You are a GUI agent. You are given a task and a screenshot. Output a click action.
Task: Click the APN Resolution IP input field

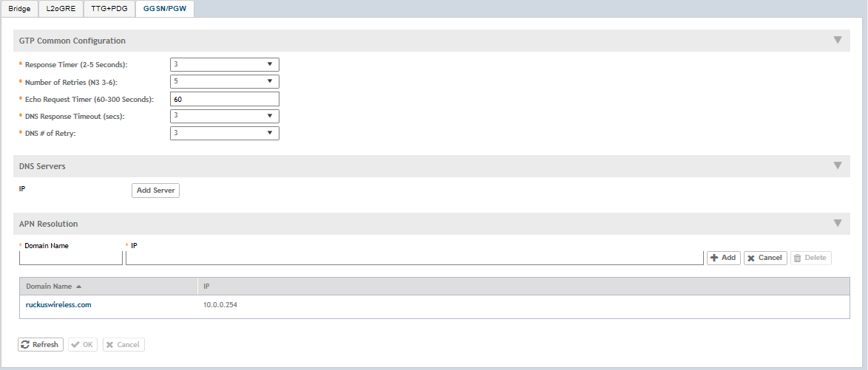(414, 258)
